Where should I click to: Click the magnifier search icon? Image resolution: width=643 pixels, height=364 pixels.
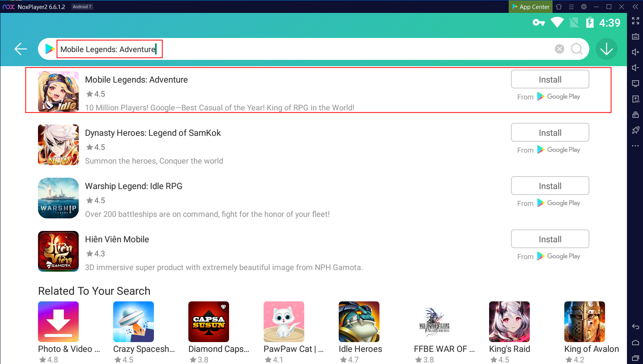(576, 49)
